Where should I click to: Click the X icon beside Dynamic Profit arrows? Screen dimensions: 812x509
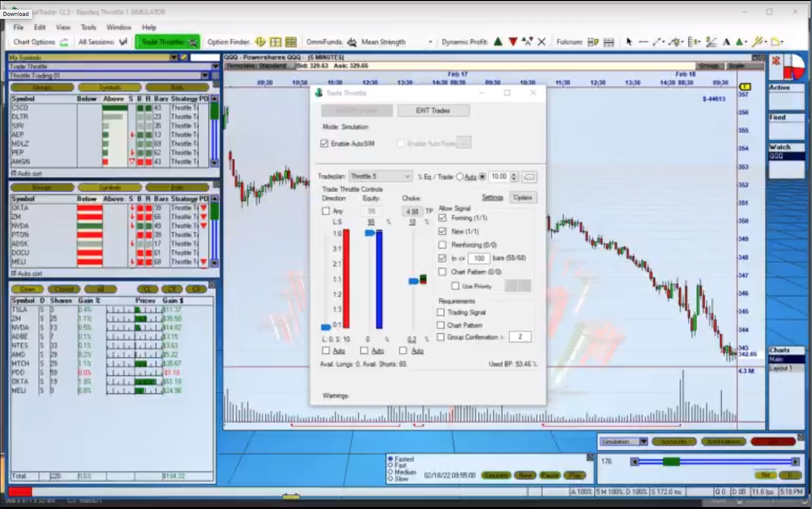542,42
